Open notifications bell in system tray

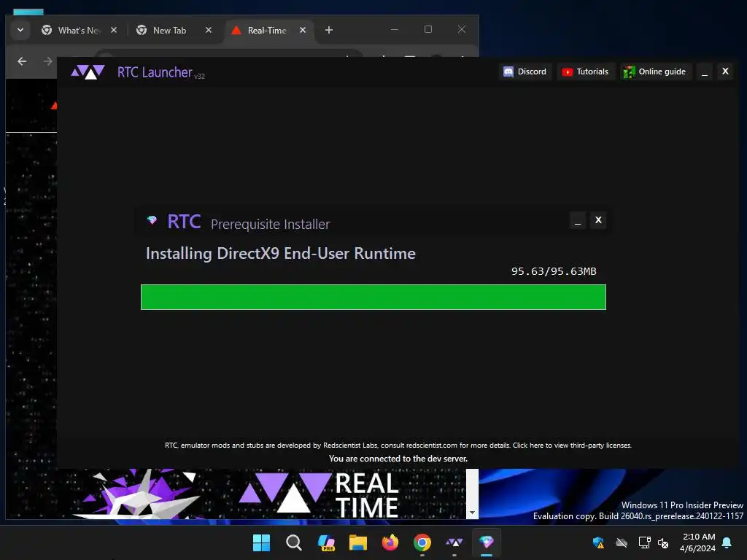(x=727, y=542)
